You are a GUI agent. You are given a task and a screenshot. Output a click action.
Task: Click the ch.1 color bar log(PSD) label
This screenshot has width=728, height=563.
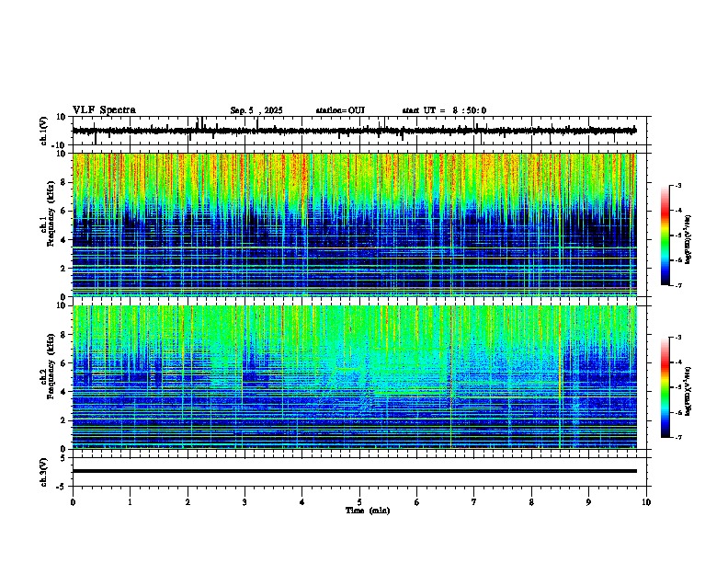(688, 240)
